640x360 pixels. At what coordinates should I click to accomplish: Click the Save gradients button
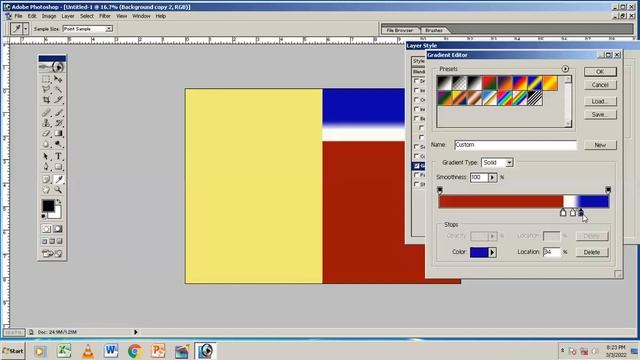[600, 115]
